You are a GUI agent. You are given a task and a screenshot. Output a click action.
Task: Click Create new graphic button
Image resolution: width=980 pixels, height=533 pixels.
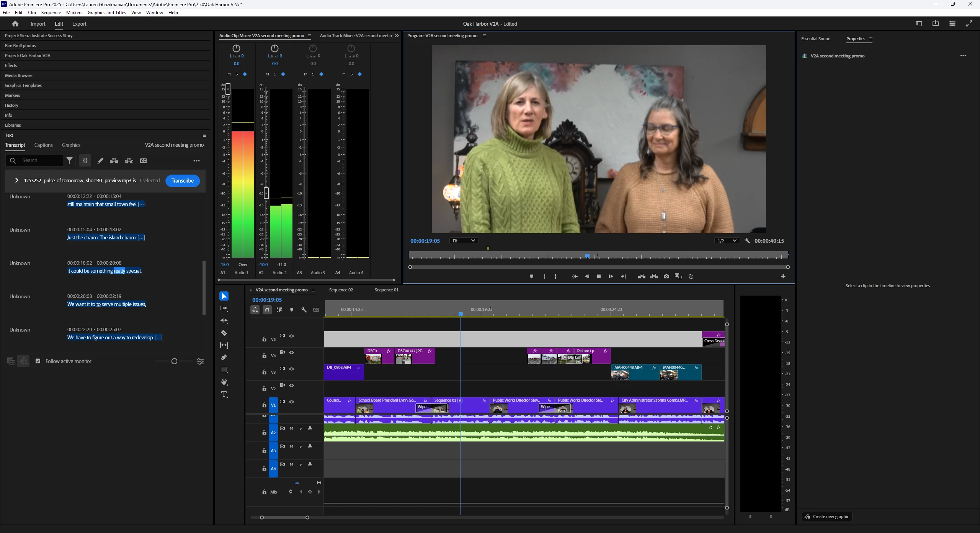(x=827, y=517)
